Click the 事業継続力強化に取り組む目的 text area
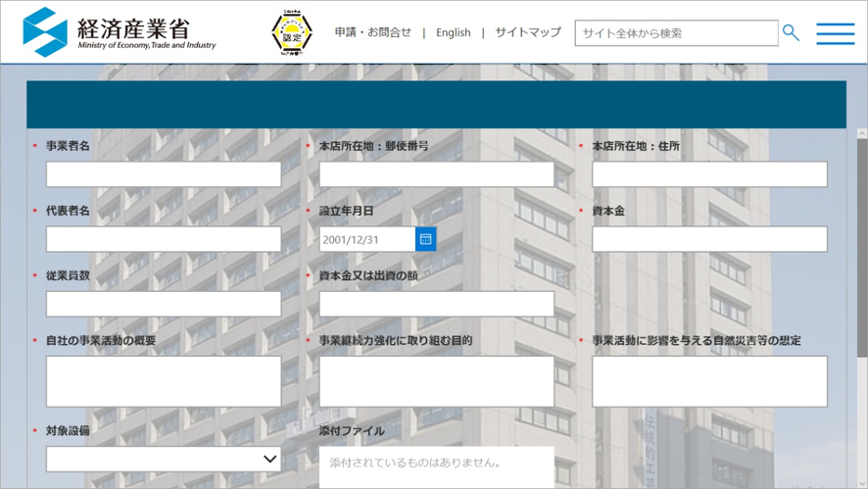 (437, 381)
